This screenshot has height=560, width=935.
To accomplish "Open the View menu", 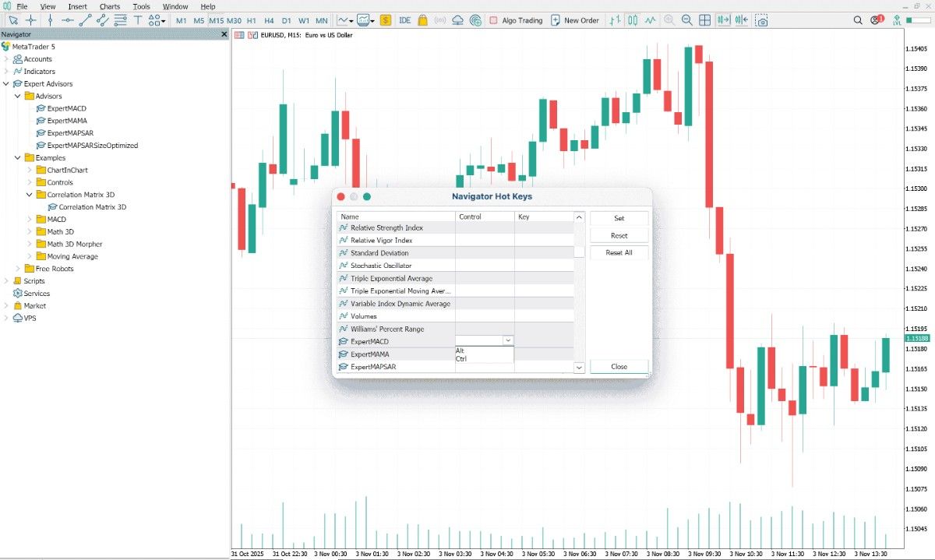I will [x=48, y=6].
